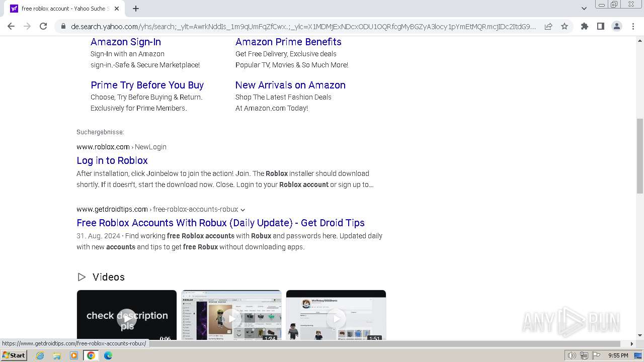
Task: Click the forward navigation arrow
Action: coord(27,27)
